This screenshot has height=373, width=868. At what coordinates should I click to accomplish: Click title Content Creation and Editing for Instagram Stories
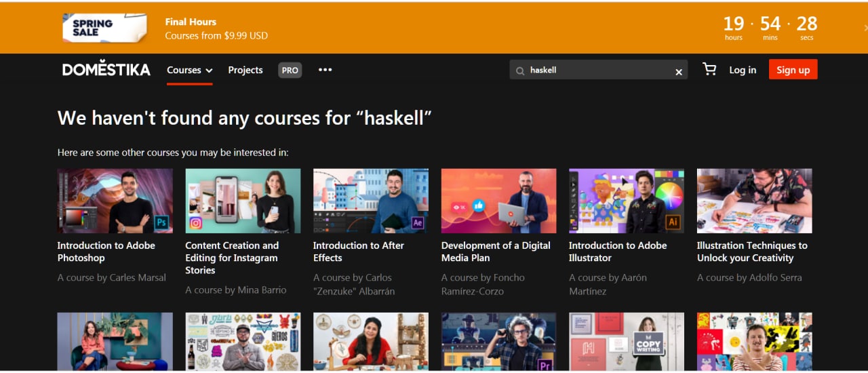coord(232,258)
